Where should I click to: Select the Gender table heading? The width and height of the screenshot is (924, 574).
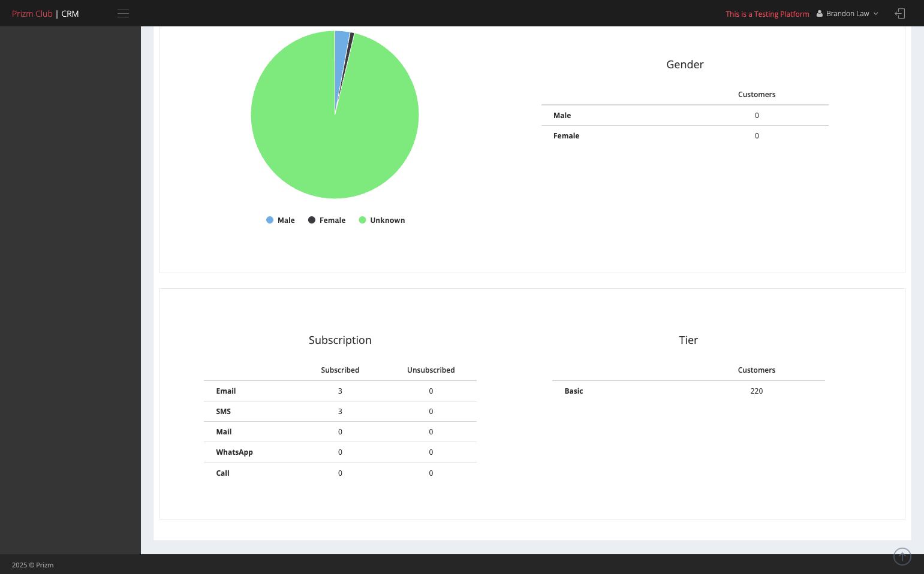pyautogui.click(x=685, y=64)
